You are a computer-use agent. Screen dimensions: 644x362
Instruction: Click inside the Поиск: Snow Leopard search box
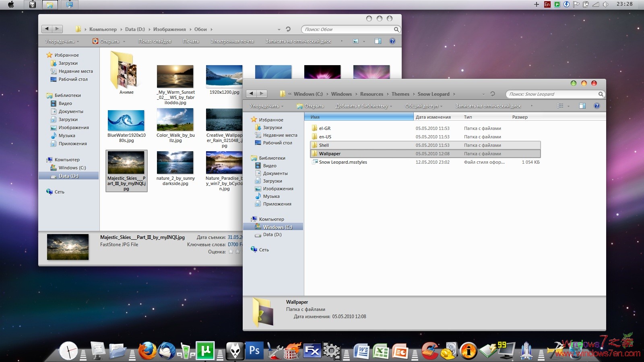[x=553, y=94]
